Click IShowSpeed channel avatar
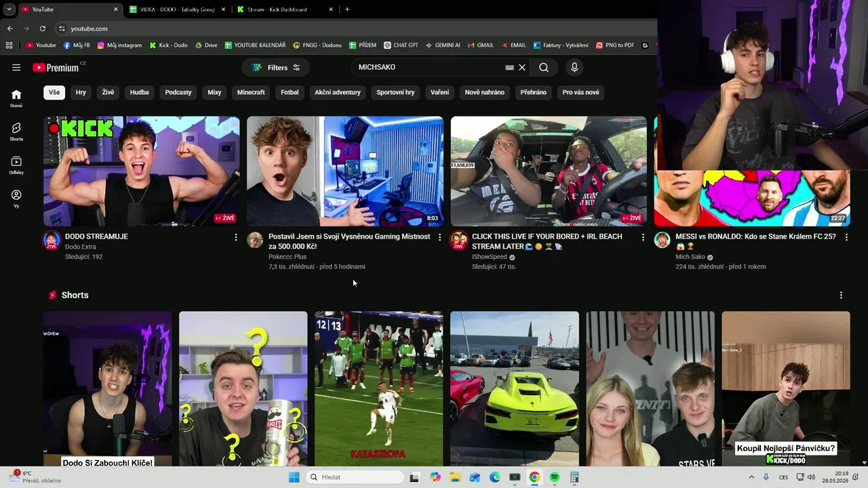 [x=459, y=240]
